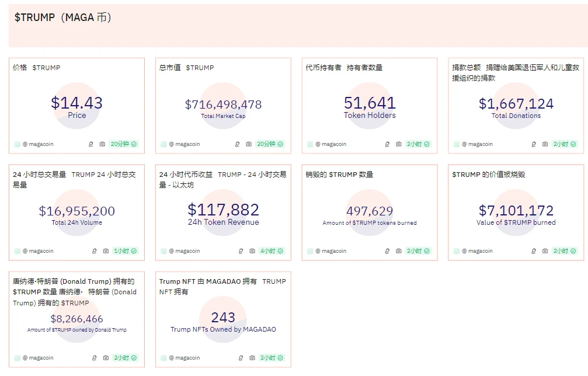
Task: Click the $TRUMP (MAGA 币) dashboard heading
Action: (x=62, y=18)
